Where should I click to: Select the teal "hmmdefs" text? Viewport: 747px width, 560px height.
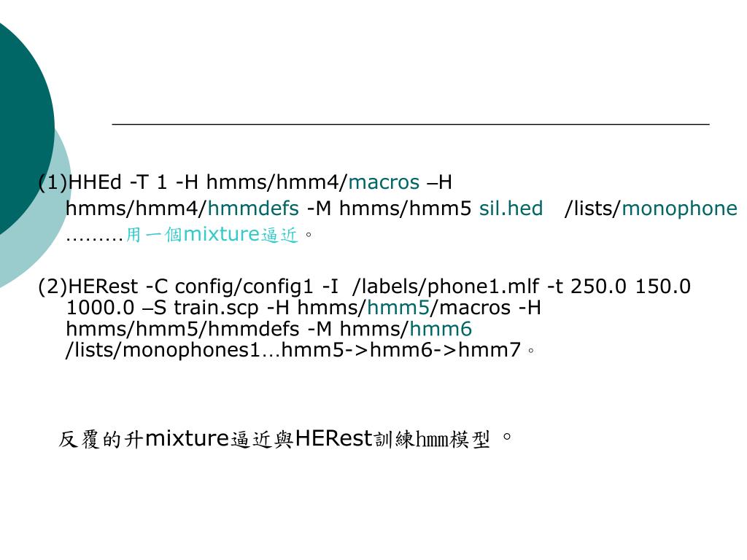(253, 208)
